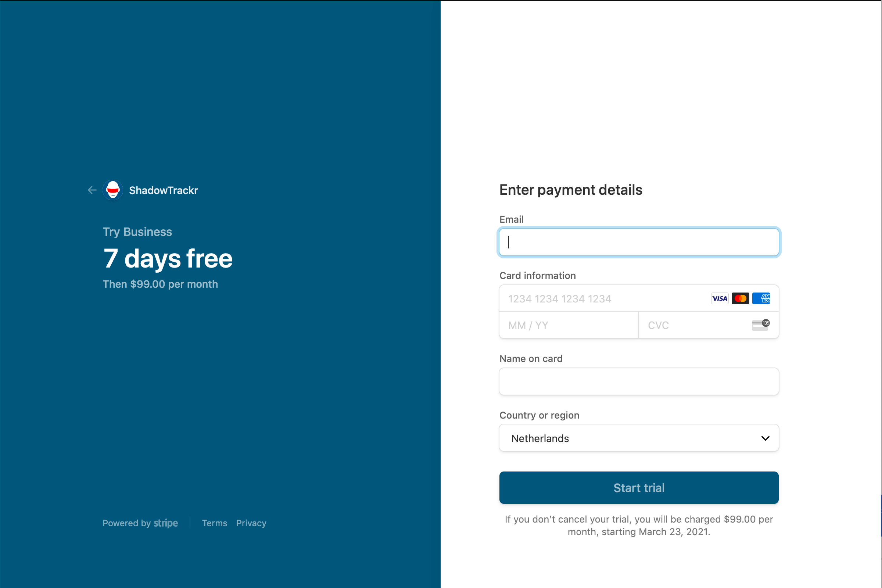Focus the Email input field
This screenshot has height=588, width=882.
pyautogui.click(x=639, y=242)
